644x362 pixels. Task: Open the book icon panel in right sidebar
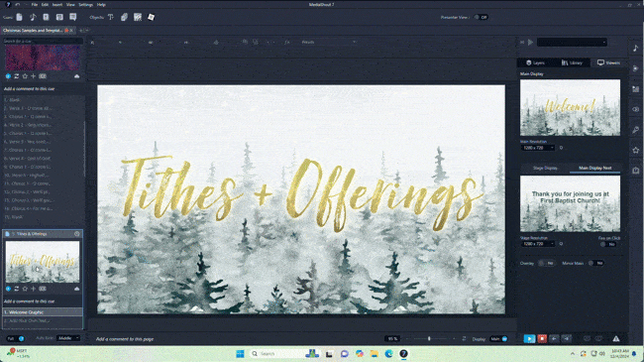click(x=635, y=171)
